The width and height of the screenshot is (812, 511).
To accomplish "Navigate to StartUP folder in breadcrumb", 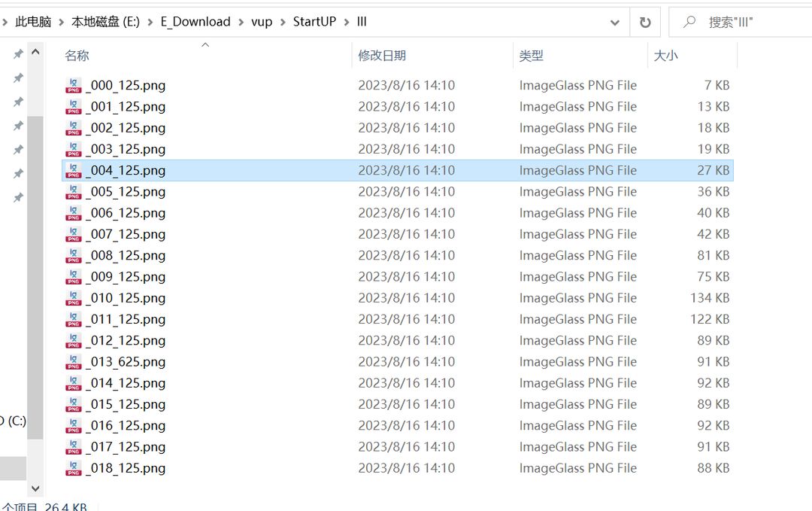I will coord(314,22).
